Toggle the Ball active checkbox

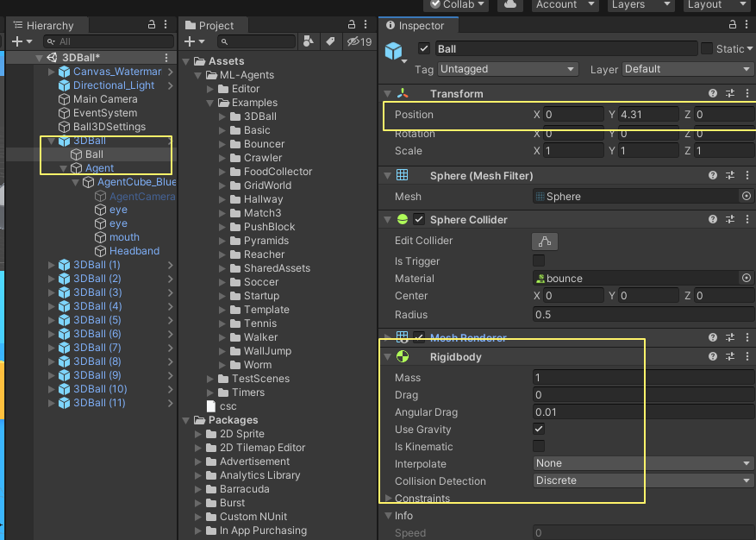pyautogui.click(x=424, y=48)
